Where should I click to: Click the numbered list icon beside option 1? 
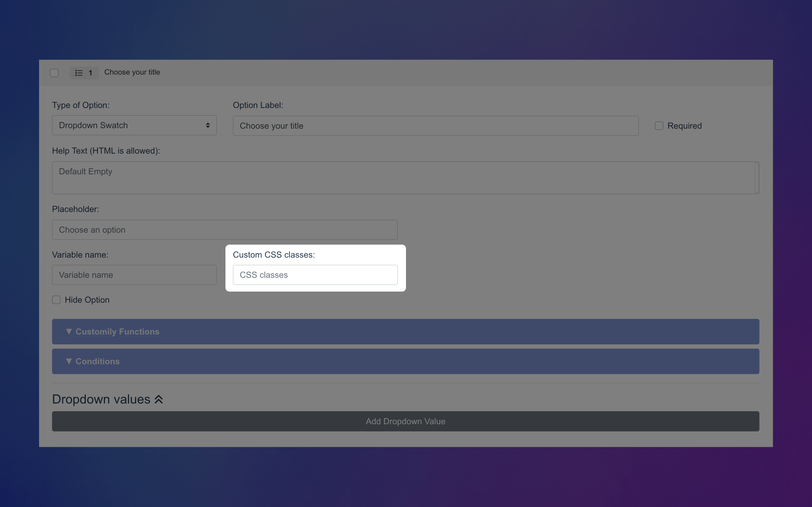(79, 73)
